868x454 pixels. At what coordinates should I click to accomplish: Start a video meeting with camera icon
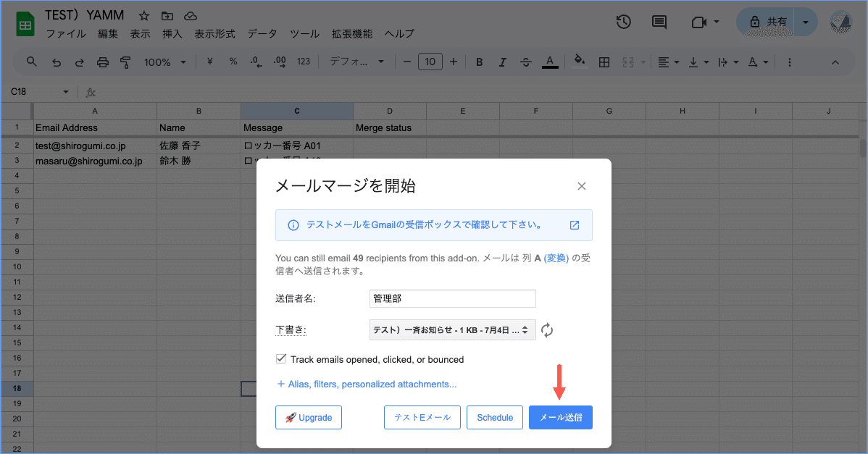pos(699,22)
